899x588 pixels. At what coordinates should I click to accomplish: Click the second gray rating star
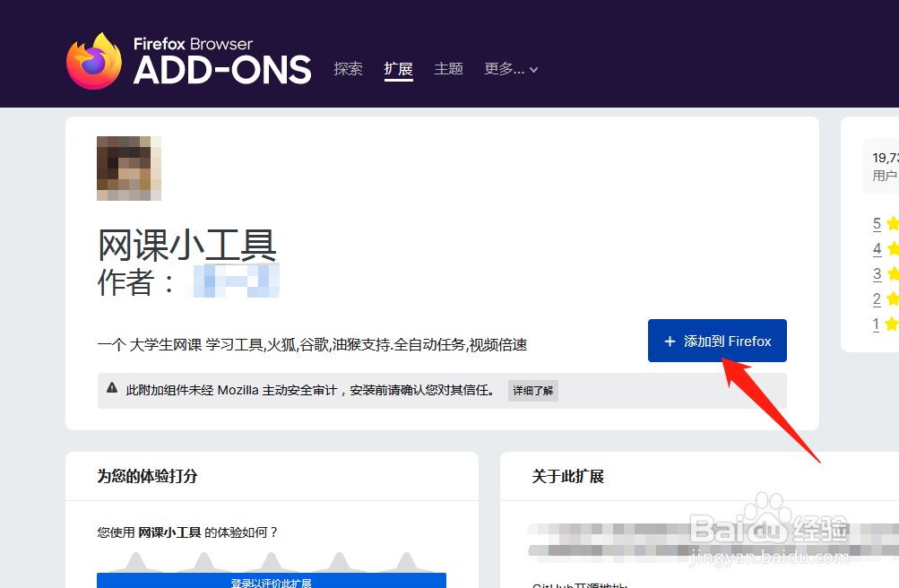pyautogui.click(x=203, y=563)
